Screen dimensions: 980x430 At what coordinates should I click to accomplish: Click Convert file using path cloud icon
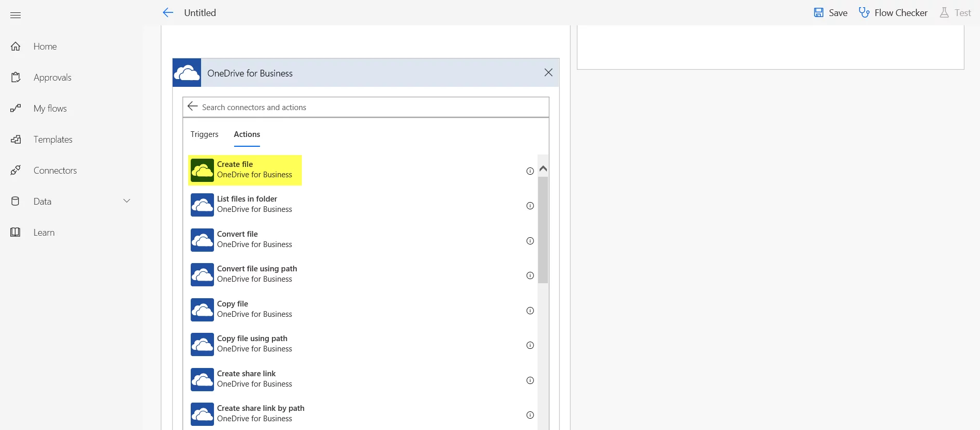pyautogui.click(x=202, y=274)
